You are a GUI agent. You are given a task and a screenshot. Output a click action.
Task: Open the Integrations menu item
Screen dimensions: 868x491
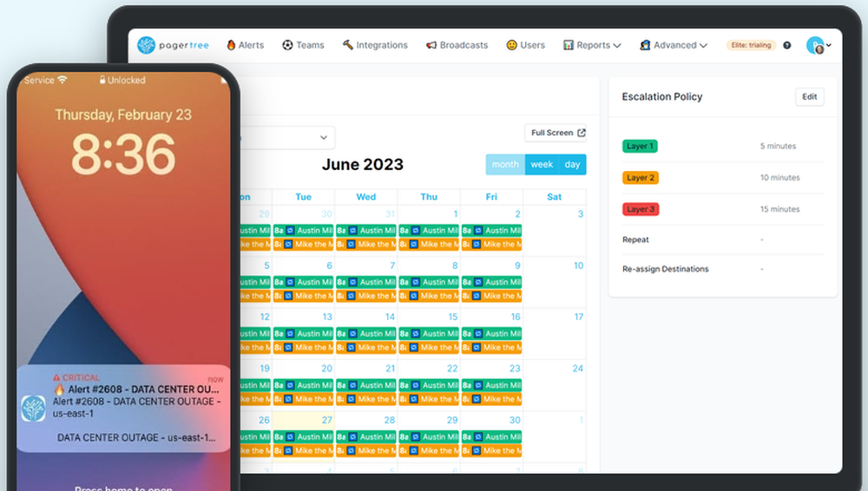[375, 45]
